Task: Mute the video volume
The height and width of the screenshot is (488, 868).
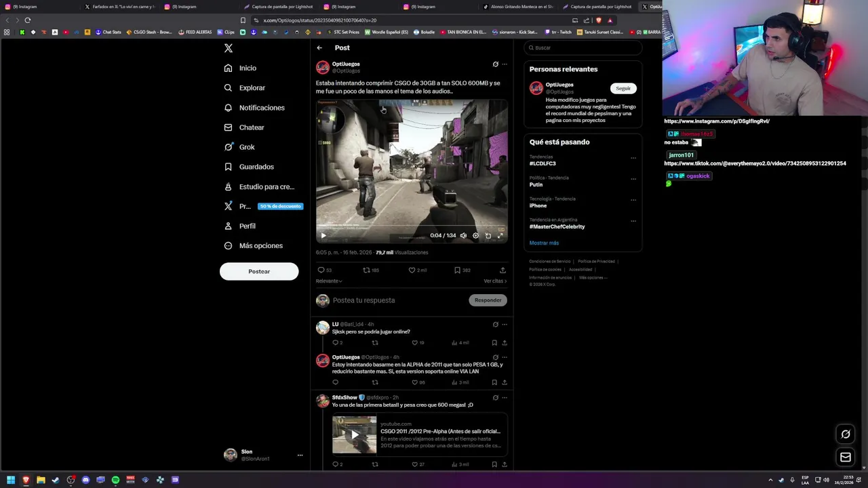Action: [x=463, y=236]
